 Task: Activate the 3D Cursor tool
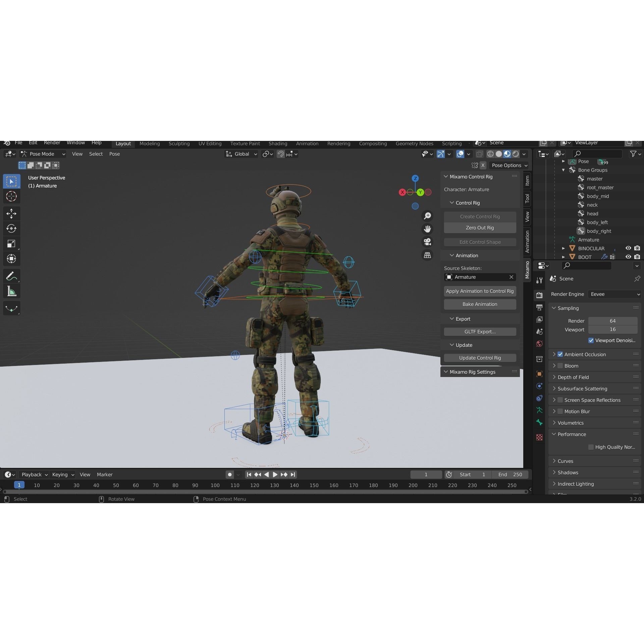(11, 196)
